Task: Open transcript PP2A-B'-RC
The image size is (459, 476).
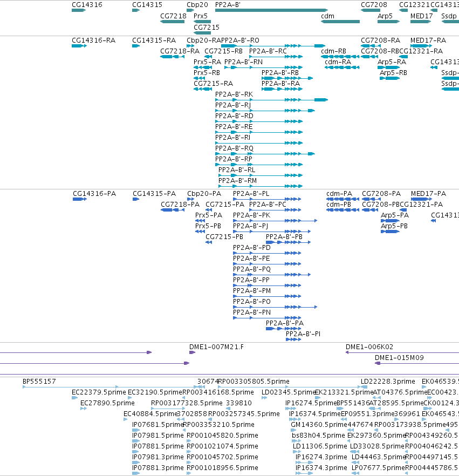Action: [268, 51]
